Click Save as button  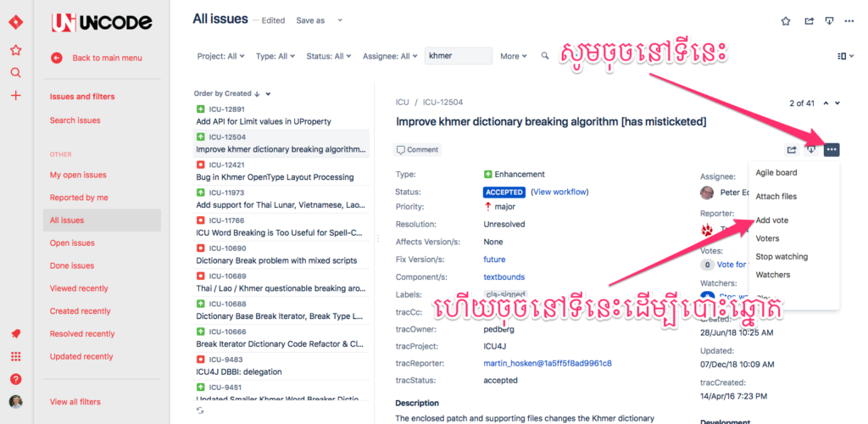(x=310, y=20)
